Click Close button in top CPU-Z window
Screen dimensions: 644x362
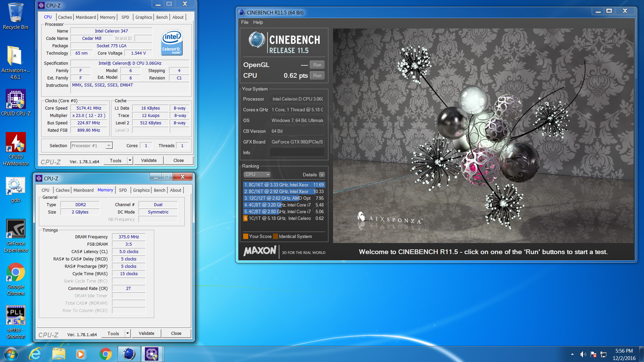pos(178,161)
